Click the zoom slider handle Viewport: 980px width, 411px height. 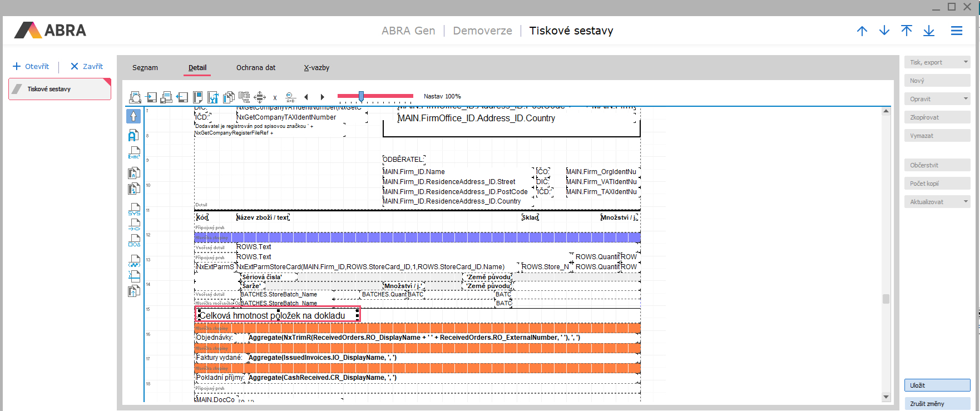(x=361, y=96)
